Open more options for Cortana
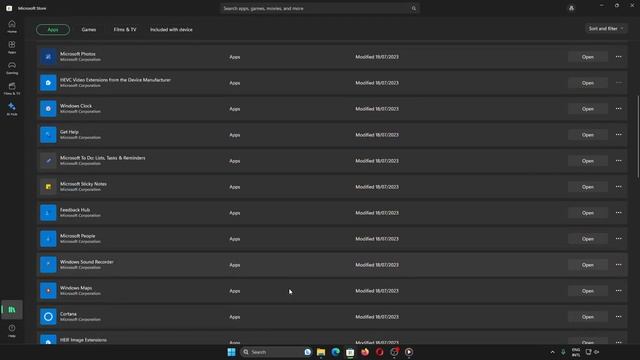This screenshot has width=640, height=360. click(x=618, y=317)
